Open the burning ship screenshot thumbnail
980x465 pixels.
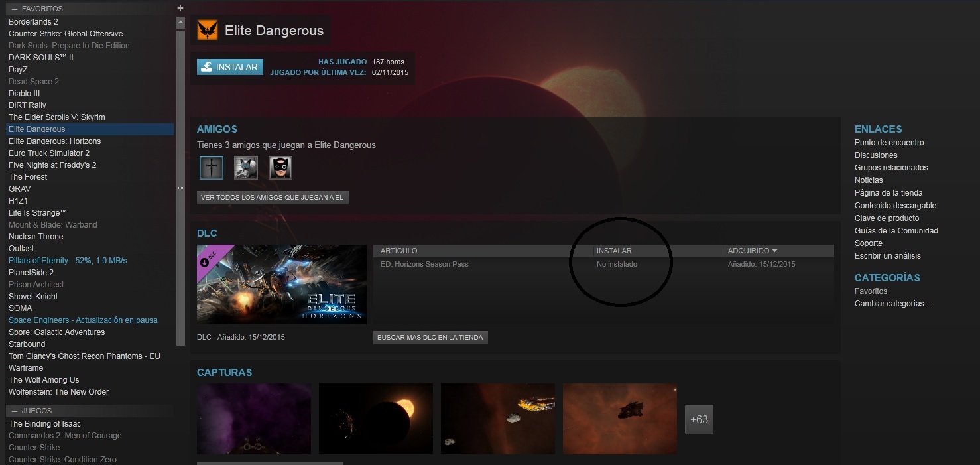(x=498, y=419)
